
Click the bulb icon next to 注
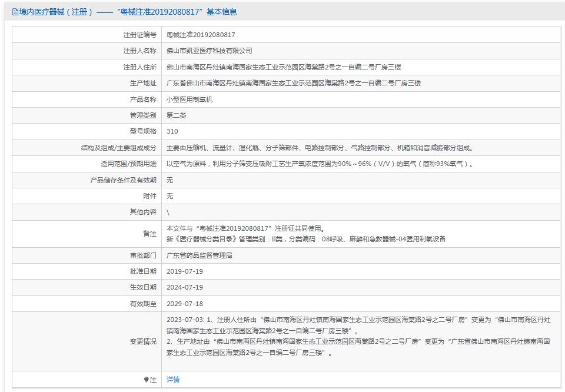(x=146, y=380)
